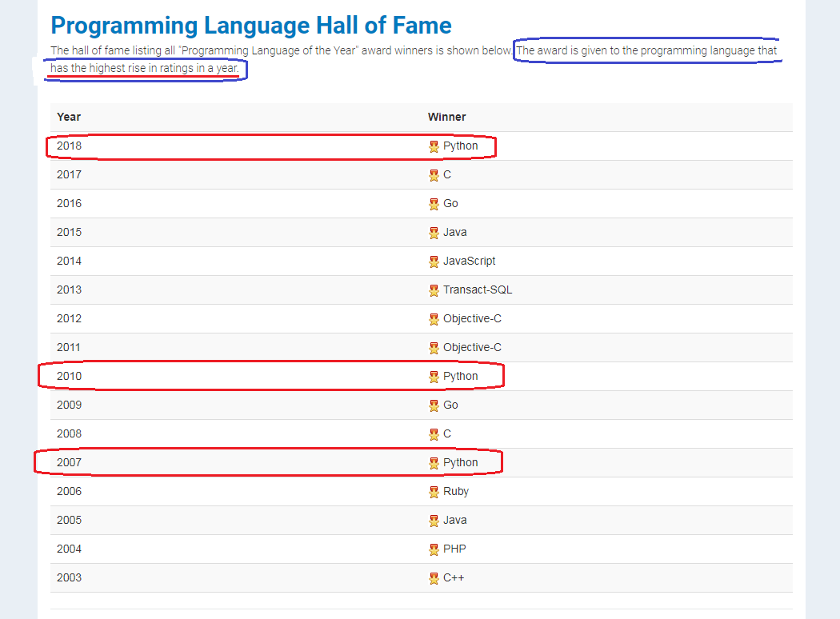Click the award icon in the 2015 row
The width and height of the screenshot is (840, 619).
434,233
